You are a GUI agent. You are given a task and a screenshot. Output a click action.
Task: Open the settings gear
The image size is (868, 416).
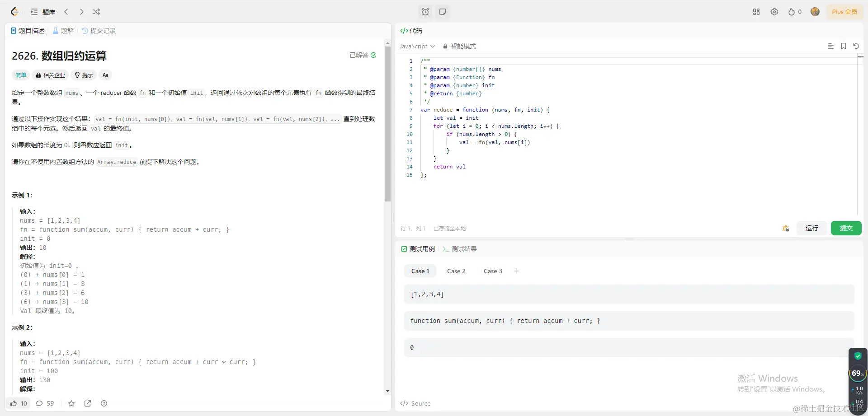774,12
